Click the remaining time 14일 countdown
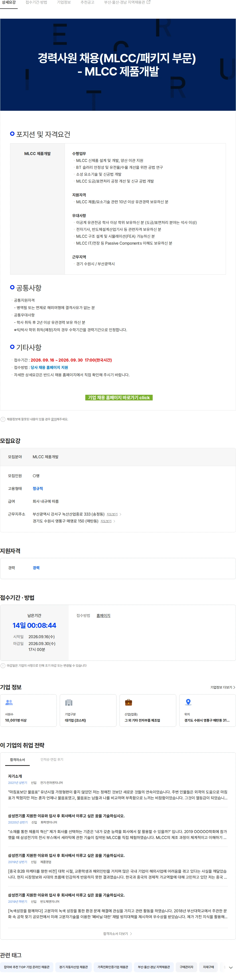 point(34,625)
